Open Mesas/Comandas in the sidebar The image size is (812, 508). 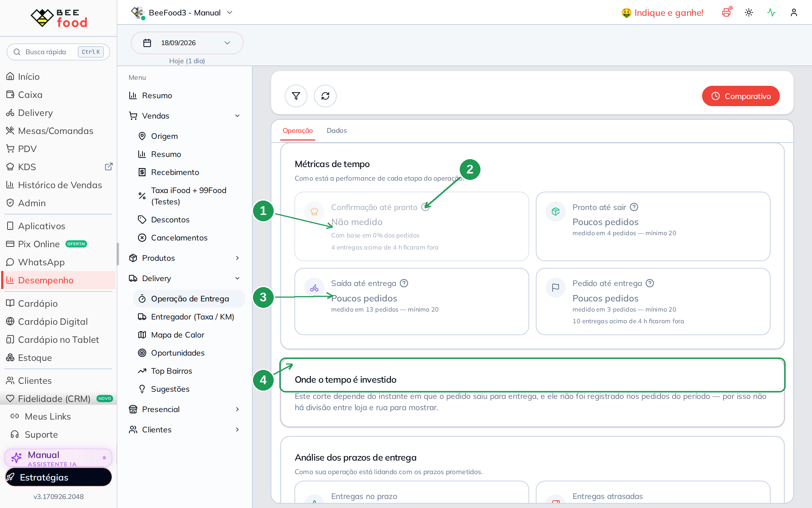click(58, 131)
